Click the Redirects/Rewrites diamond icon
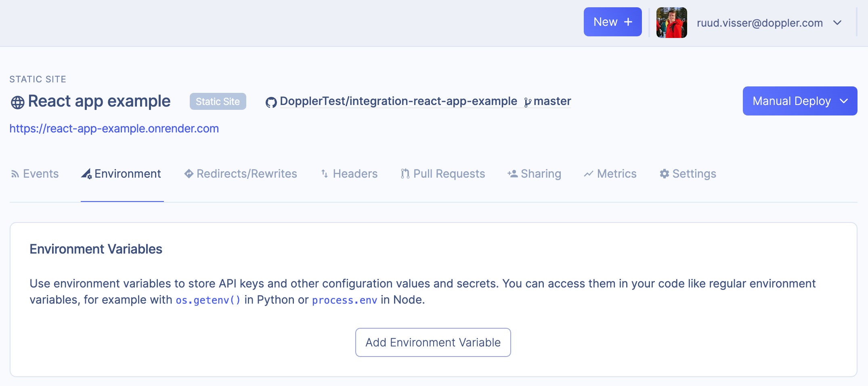868x386 pixels. point(189,174)
